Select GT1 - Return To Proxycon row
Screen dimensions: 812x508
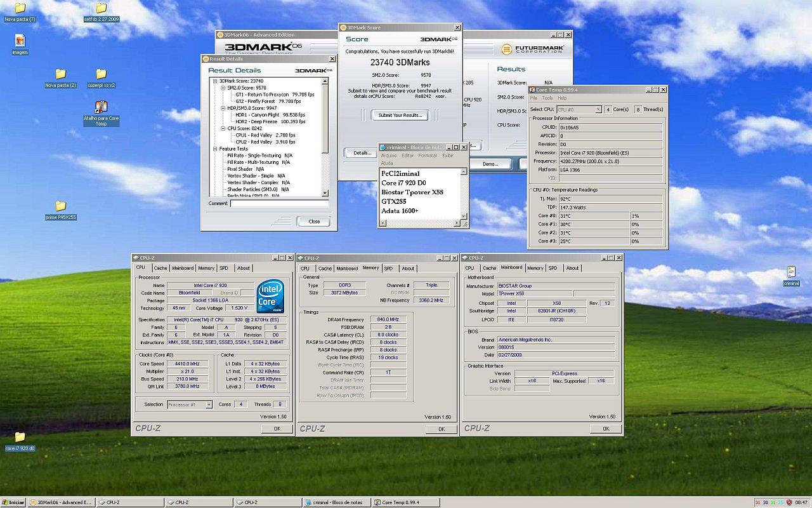coord(275,95)
